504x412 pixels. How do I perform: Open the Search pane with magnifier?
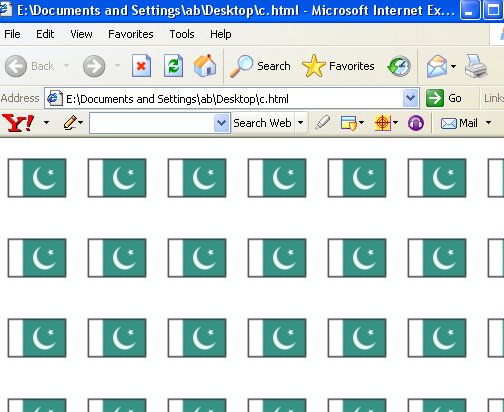260,66
